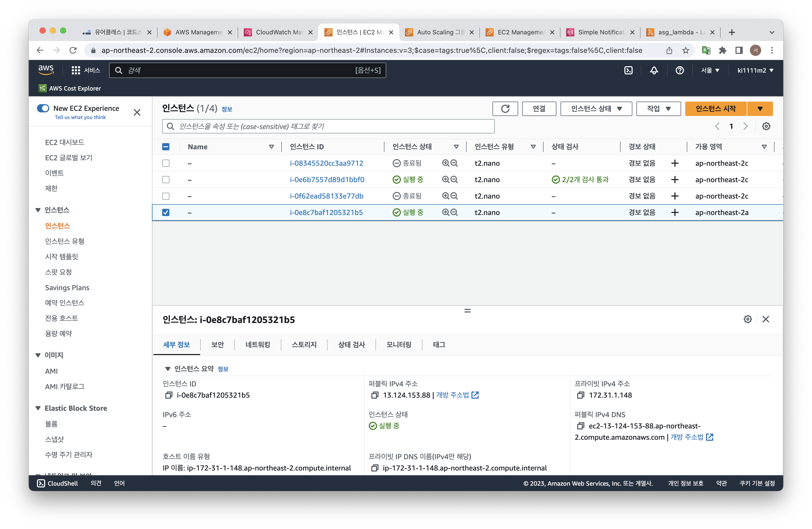The width and height of the screenshot is (812, 529).
Task: Collapse the 인스턴스 요약 section
Action: [x=168, y=369]
